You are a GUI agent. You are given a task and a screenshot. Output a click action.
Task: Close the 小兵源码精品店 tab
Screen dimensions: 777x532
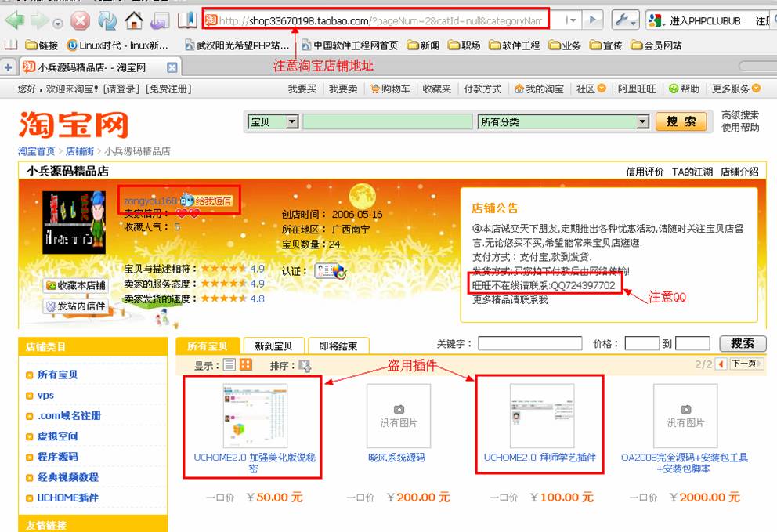point(172,67)
